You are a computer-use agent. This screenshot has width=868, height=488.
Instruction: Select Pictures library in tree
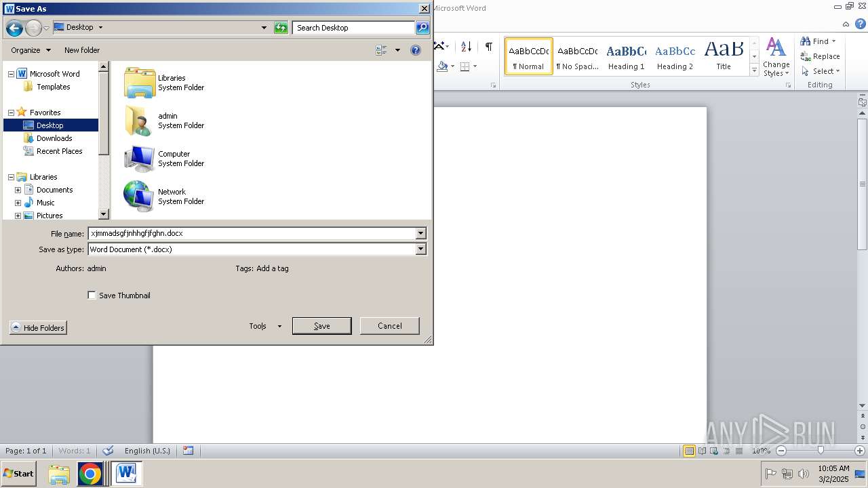(x=50, y=216)
